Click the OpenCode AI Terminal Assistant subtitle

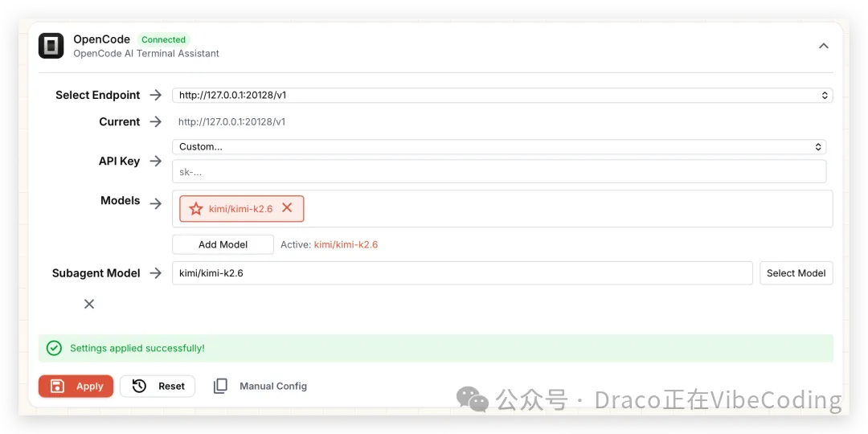click(x=146, y=54)
